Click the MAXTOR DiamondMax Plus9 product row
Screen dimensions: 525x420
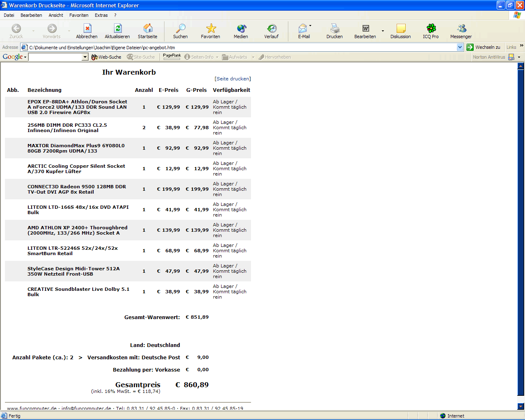click(128, 148)
